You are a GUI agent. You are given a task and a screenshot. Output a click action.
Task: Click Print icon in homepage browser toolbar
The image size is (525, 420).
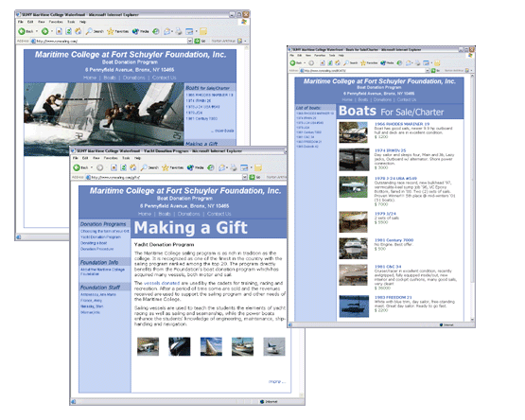tap(179, 31)
